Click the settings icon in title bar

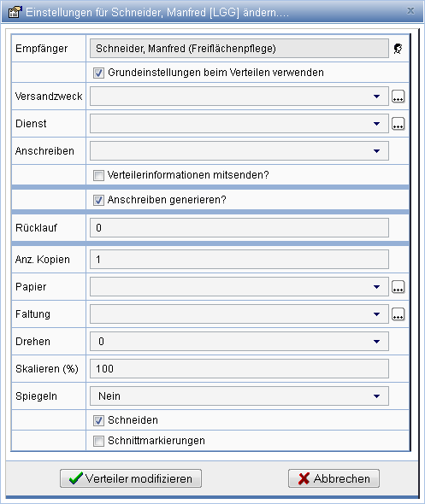click(x=15, y=12)
